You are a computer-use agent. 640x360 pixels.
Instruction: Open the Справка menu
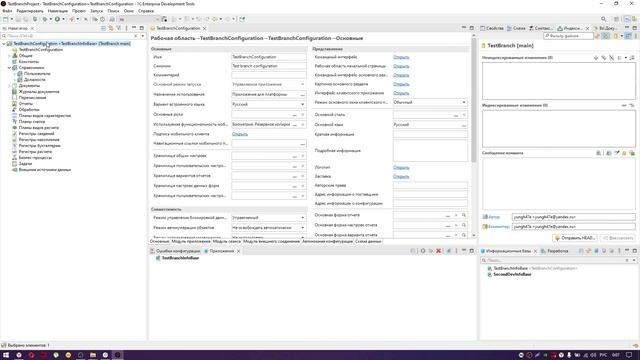point(146,11)
